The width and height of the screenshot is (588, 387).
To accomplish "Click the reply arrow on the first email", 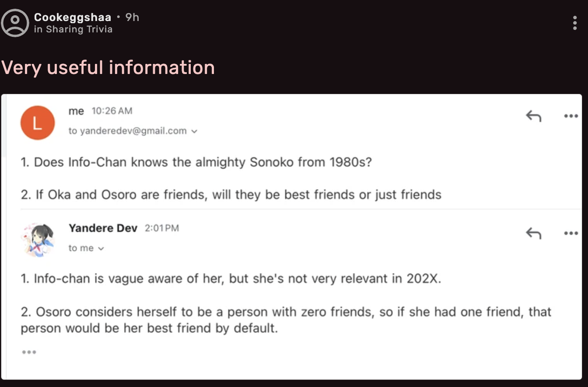I will [533, 116].
